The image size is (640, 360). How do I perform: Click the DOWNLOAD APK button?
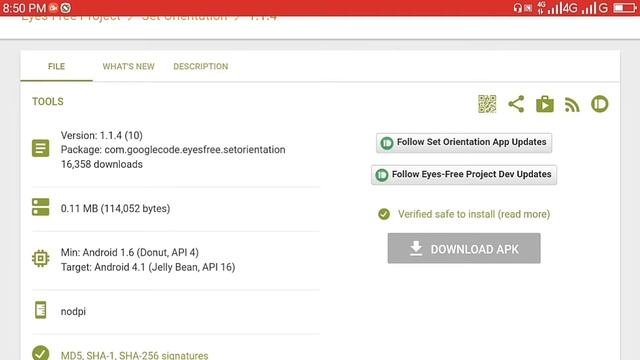[464, 248]
